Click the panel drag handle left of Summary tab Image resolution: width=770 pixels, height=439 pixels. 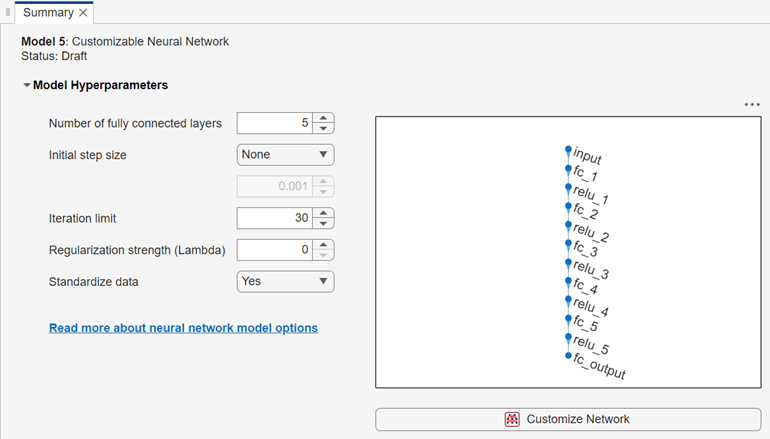pyautogui.click(x=7, y=12)
